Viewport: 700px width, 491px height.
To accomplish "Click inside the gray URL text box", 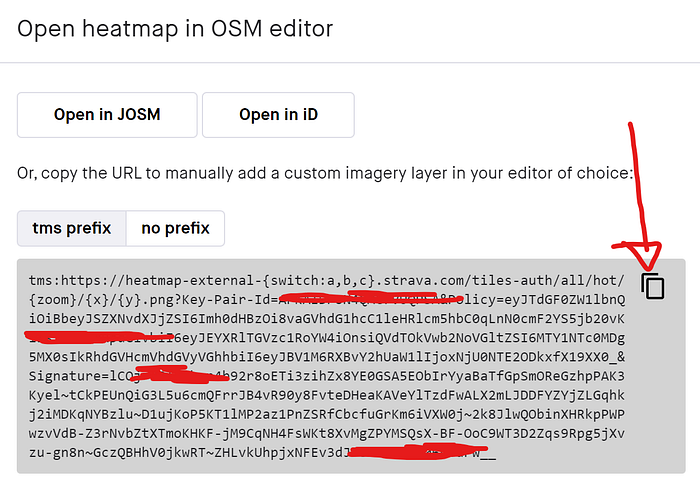I will (x=351, y=366).
